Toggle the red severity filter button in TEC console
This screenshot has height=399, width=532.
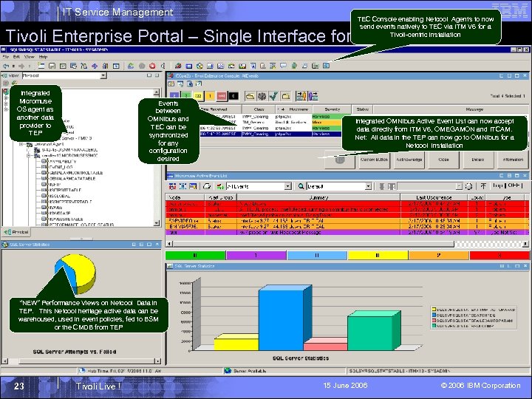pos(222,96)
